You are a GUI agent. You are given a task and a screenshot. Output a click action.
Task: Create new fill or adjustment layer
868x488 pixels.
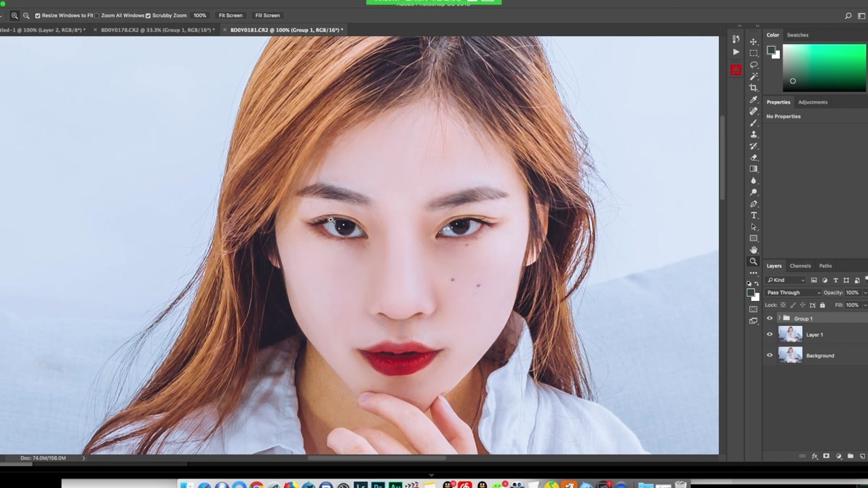(x=838, y=456)
